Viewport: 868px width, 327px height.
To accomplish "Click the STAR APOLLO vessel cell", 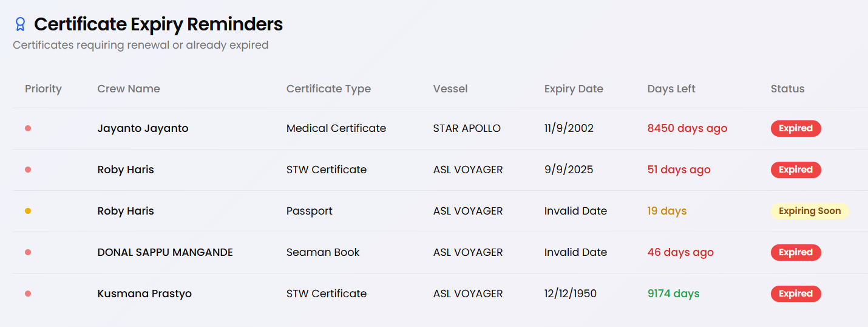I will [x=467, y=128].
